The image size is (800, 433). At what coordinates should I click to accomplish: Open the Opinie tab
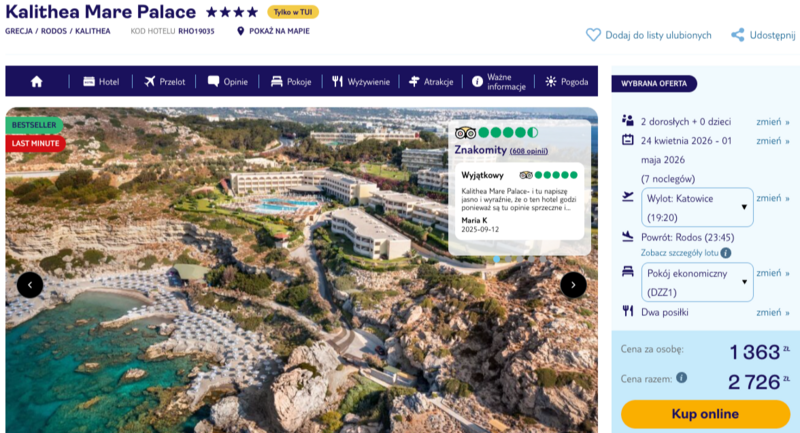227,81
